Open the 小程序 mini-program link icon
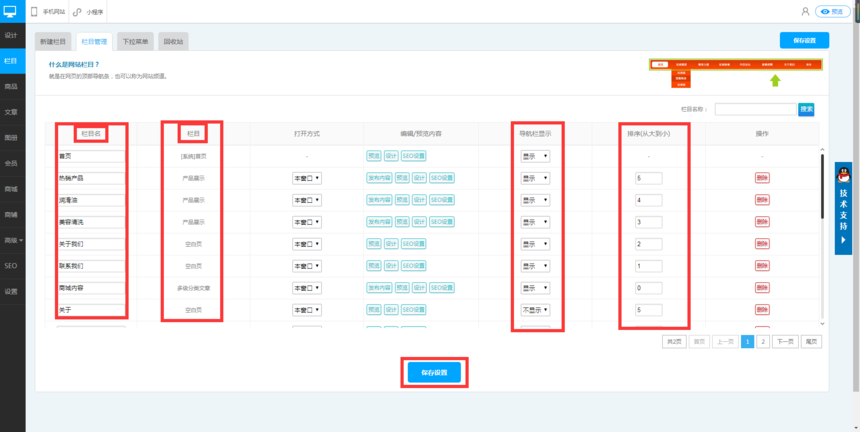 coord(76,11)
